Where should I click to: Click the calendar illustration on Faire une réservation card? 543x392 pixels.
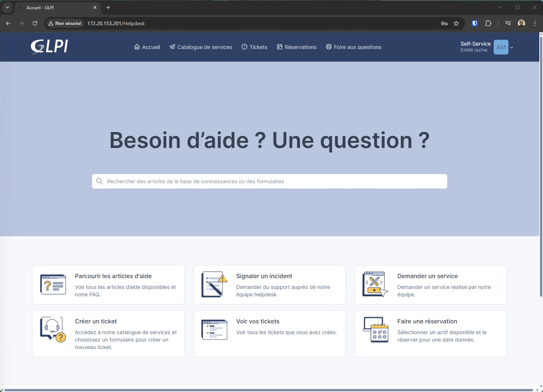click(376, 330)
